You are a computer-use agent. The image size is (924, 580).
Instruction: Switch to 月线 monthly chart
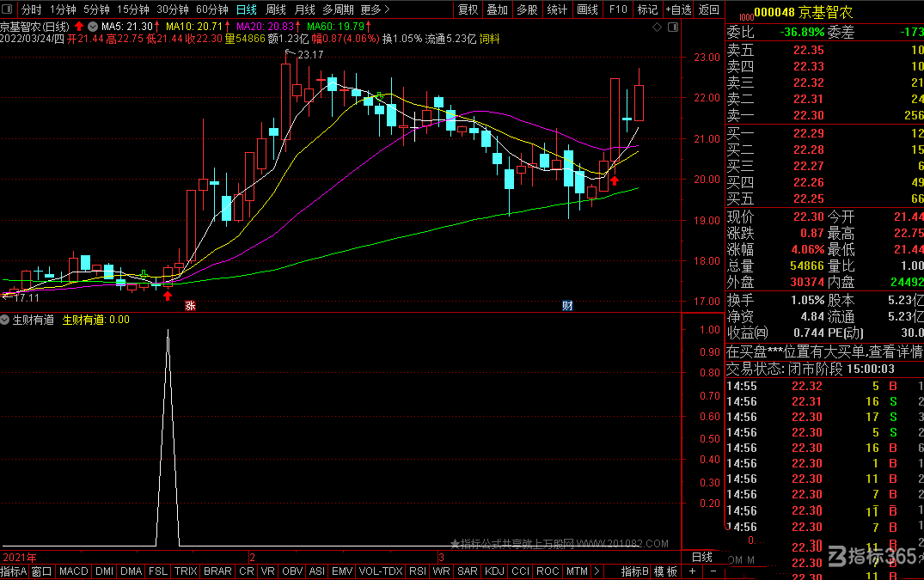pos(304,9)
